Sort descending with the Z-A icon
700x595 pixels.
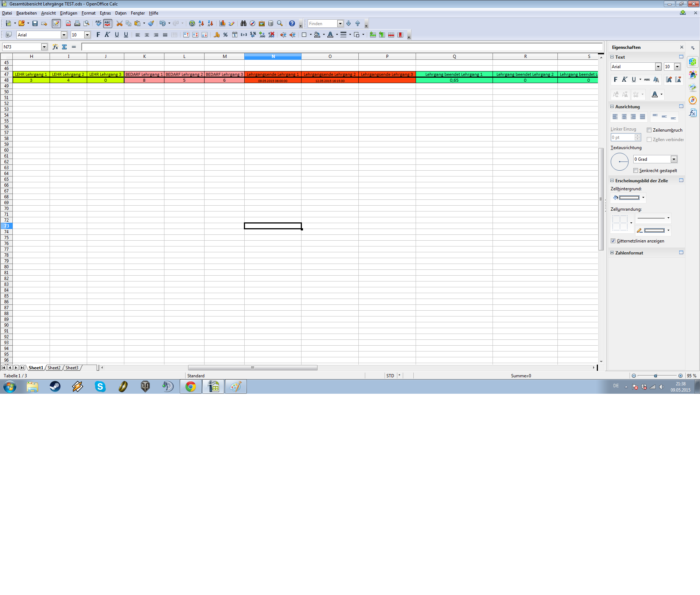pyautogui.click(x=210, y=24)
